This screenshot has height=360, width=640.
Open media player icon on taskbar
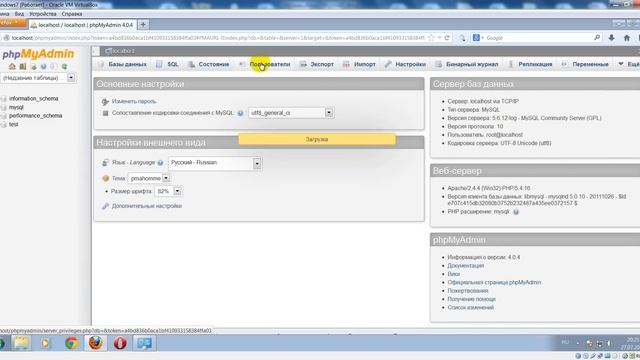click(45, 343)
